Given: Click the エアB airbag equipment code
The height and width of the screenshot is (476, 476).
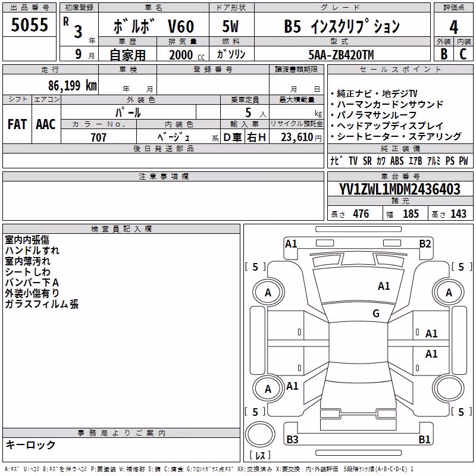Looking at the screenshot, I should pyautogui.click(x=415, y=161).
